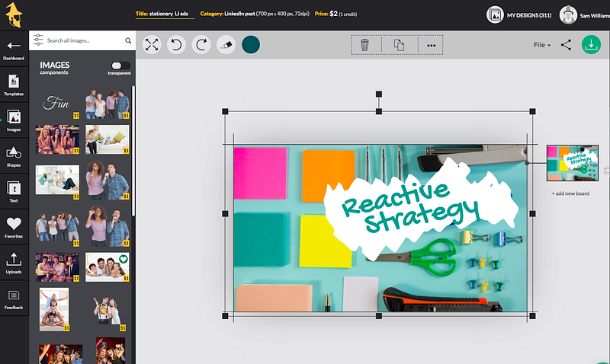
Task: Open the dark teal color swatch
Action: tap(251, 45)
